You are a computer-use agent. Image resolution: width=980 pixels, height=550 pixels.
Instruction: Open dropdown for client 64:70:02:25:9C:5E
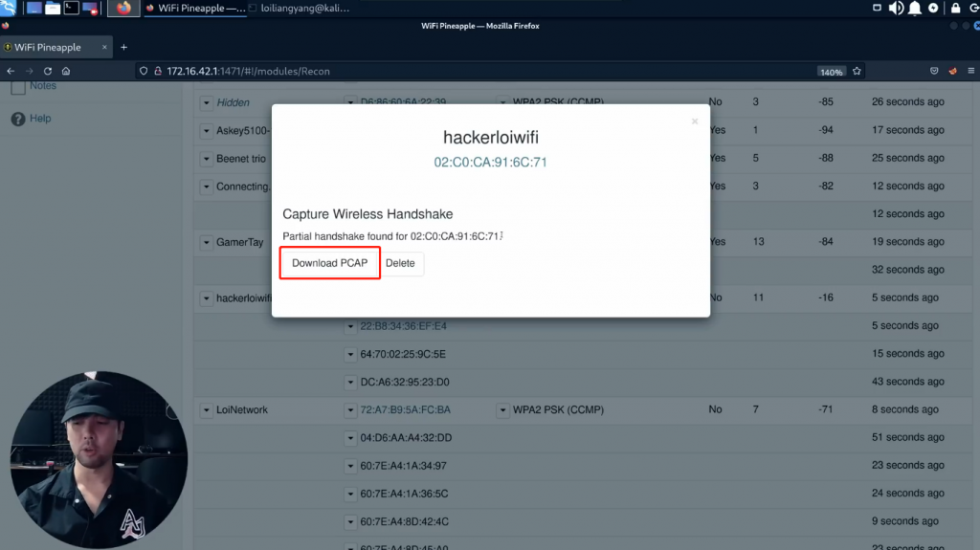click(x=350, y=354)
